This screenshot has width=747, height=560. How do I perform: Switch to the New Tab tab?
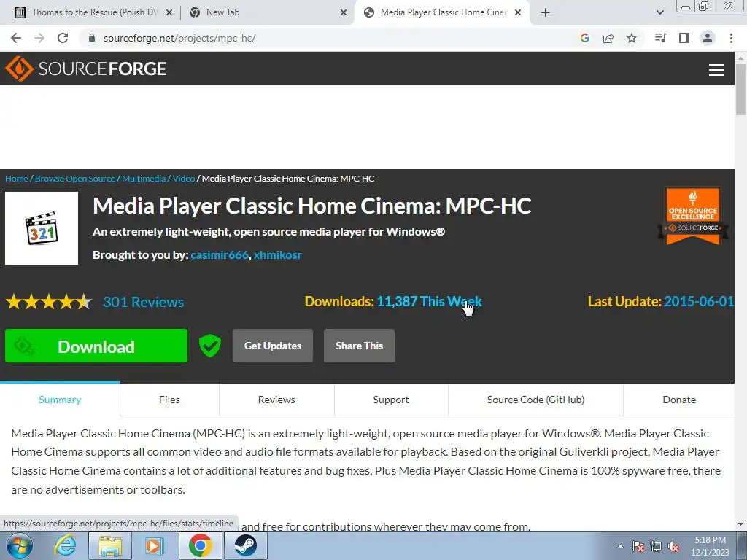[x=267, y=13]
